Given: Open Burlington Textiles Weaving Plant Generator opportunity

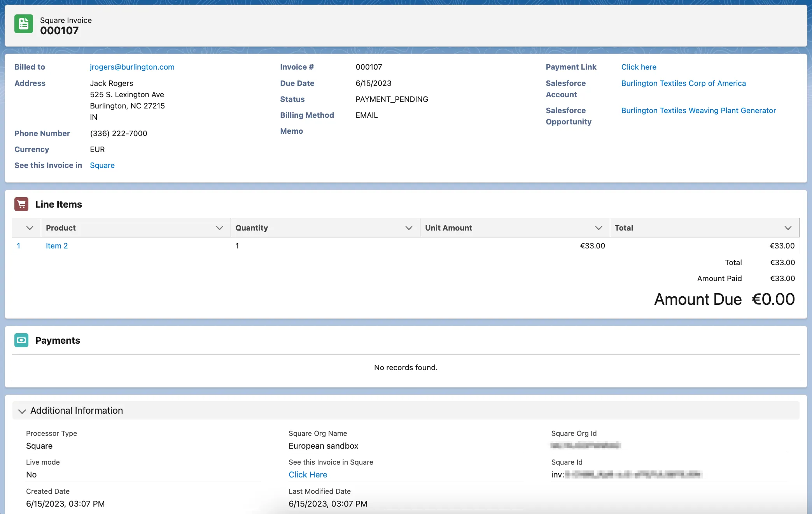Looking at the screenshot, I should 698,110.
